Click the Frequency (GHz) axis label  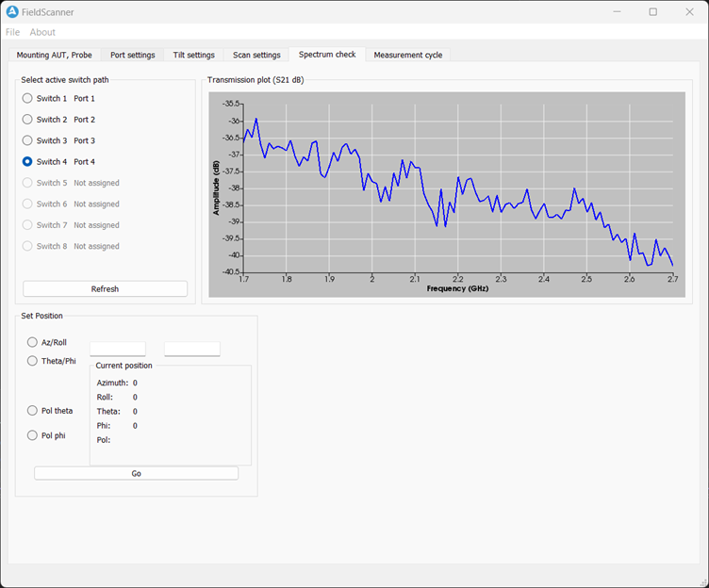pyautogui.click(x=457, y=288)
